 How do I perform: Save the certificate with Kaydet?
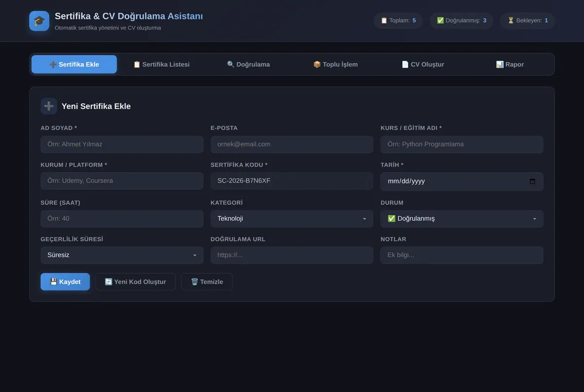(65, 282)
